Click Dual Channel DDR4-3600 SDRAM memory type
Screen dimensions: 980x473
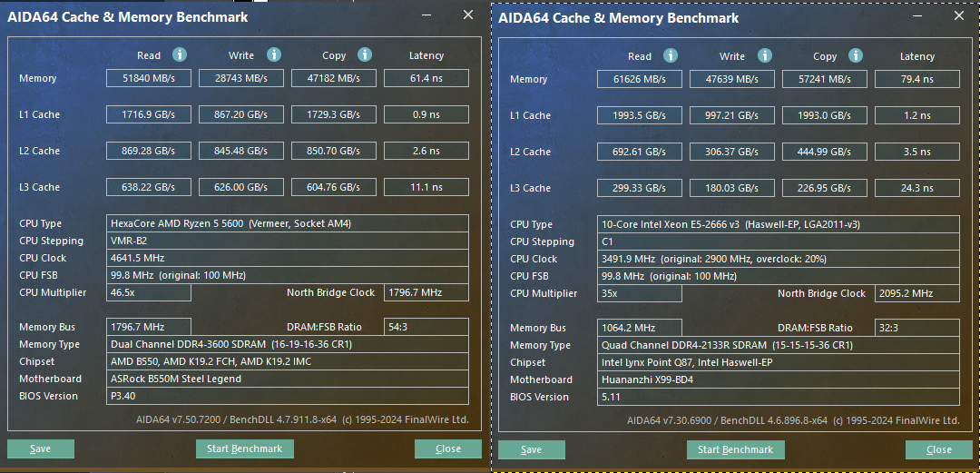(288, 344)
